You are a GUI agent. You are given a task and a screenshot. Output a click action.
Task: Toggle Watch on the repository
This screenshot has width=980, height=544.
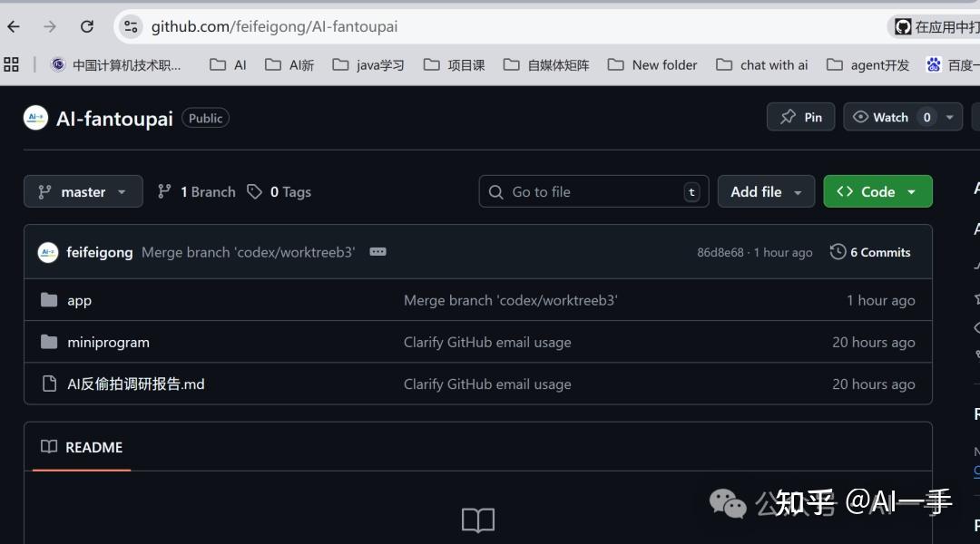(890, 117)
